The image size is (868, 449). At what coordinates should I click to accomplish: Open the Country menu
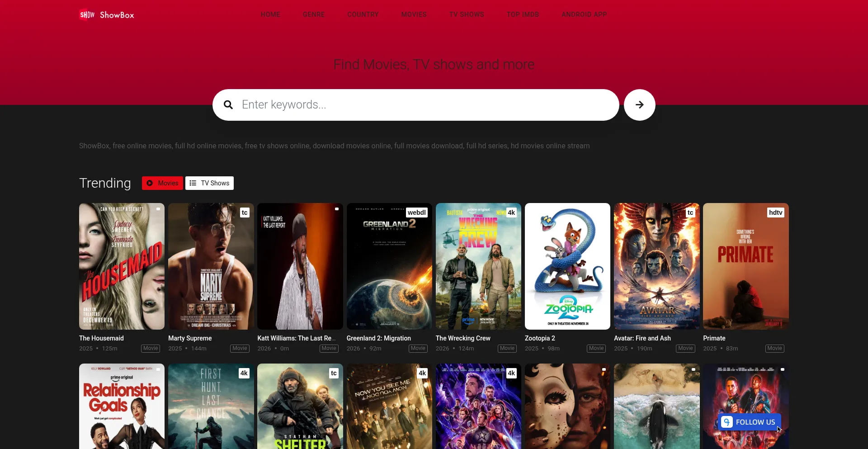pos(363,14)
